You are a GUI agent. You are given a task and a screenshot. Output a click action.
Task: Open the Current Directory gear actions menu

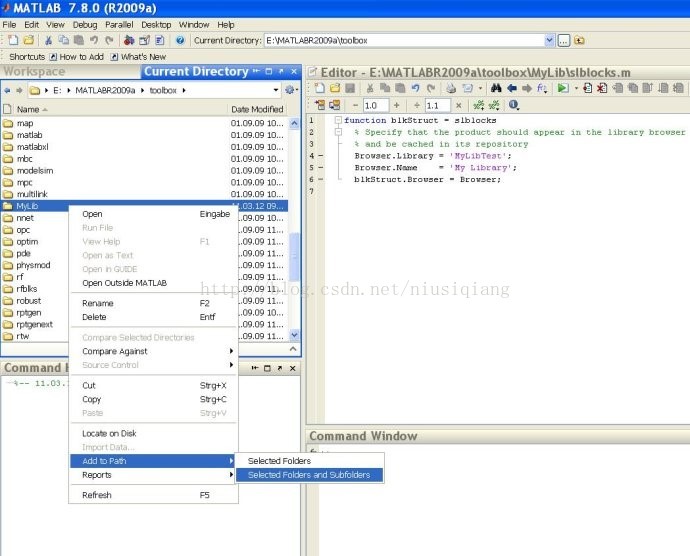pyautogui.click(x=290, y=90)
